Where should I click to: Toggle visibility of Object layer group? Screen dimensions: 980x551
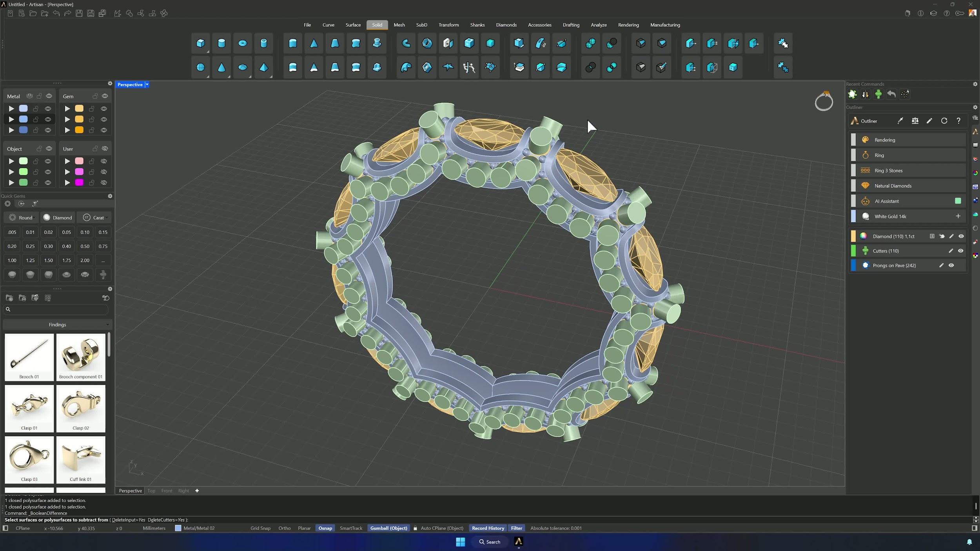tap(49, 149)
